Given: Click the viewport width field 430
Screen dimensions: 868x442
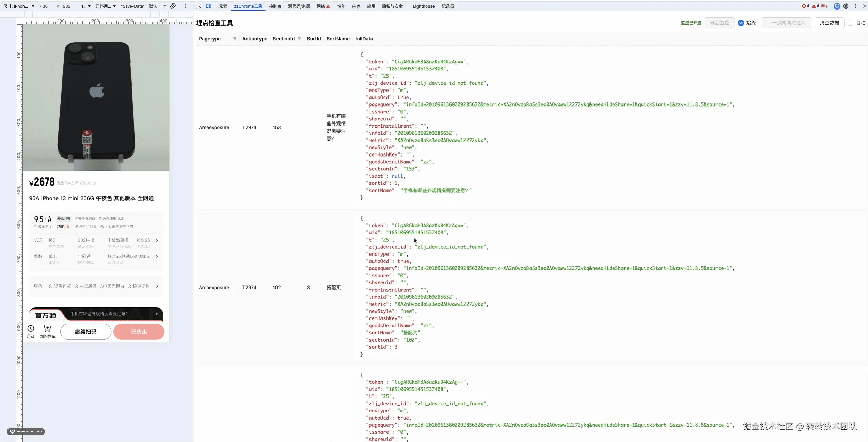Looking at the screenshot, I should 44,6.
